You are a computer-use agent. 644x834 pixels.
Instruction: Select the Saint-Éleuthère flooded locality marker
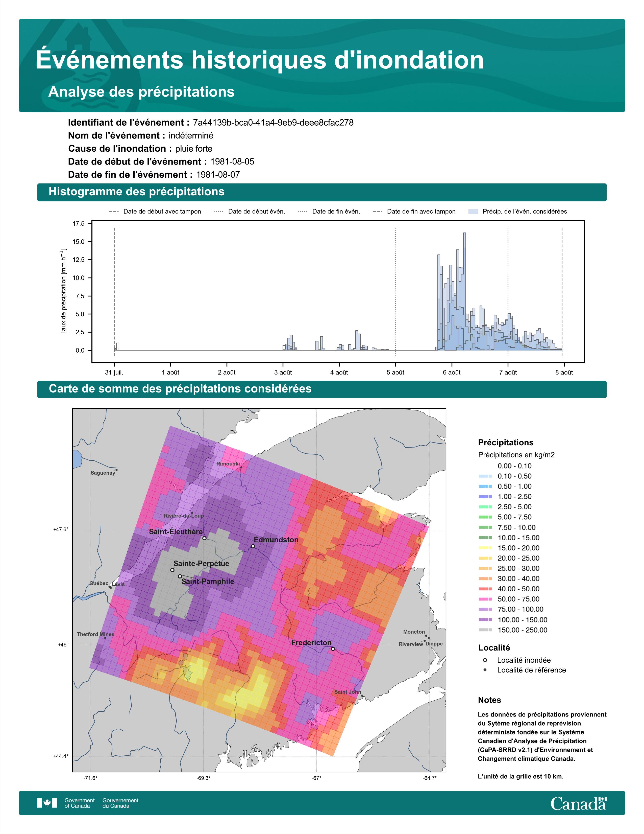point(205,538)
